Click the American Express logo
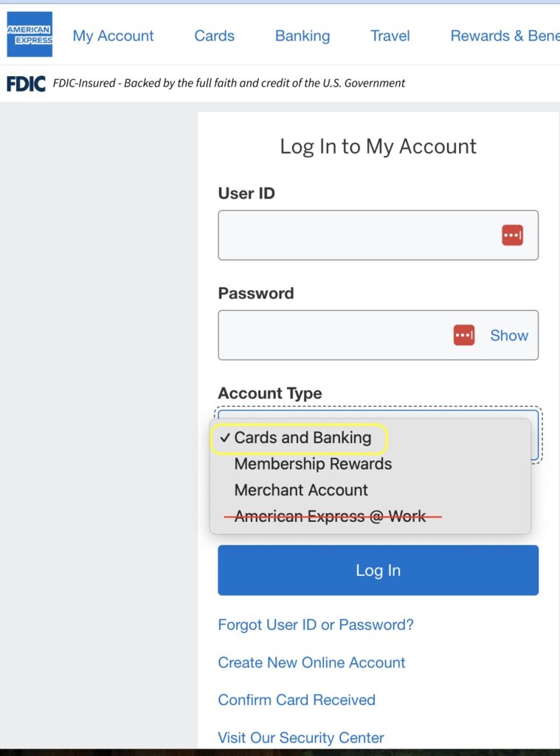Viewport: 560px width, 756px height. point(30,35)
